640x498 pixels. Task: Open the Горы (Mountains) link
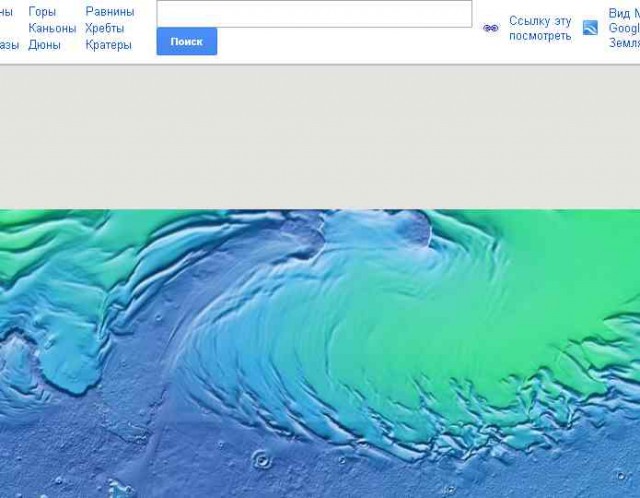pos(42,12)
